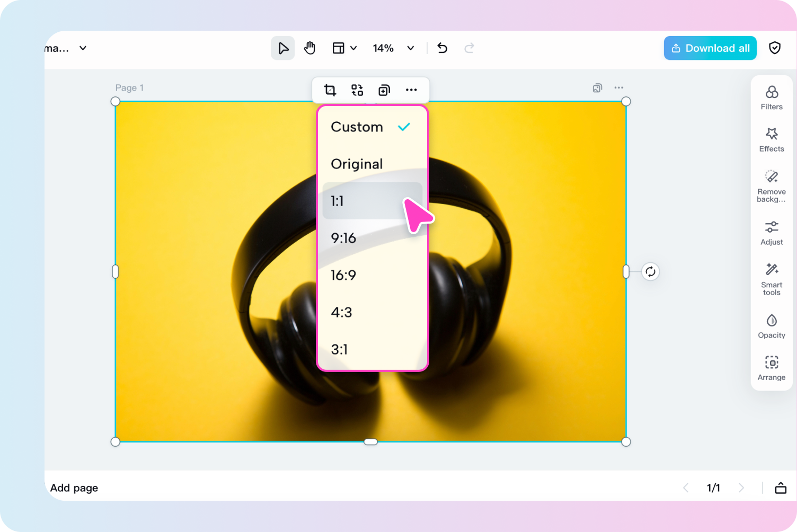Open the Adjust settings

[771, 232]
